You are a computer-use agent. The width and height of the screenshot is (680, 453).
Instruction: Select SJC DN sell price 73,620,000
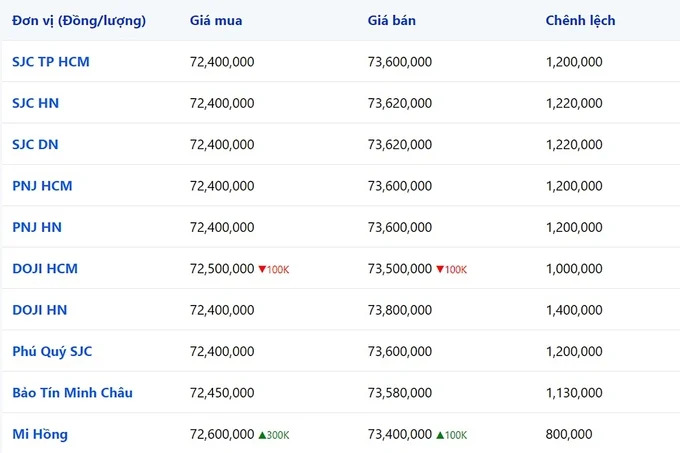tap(400, 144)
